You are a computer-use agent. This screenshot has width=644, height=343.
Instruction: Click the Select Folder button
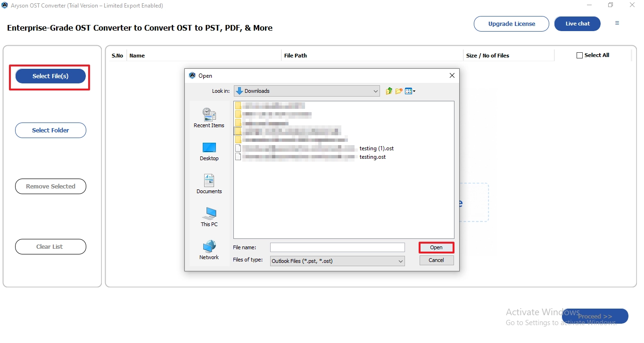click(50, 130)
